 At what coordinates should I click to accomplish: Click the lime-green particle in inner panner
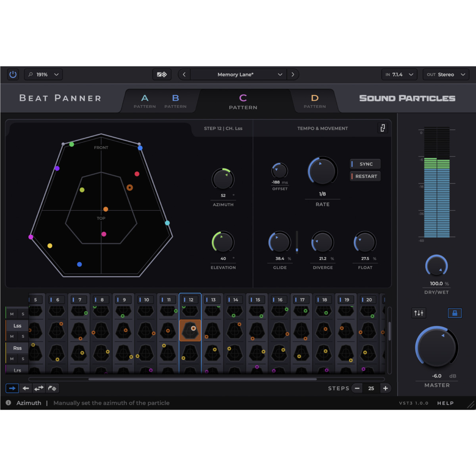tap(82, 190)
